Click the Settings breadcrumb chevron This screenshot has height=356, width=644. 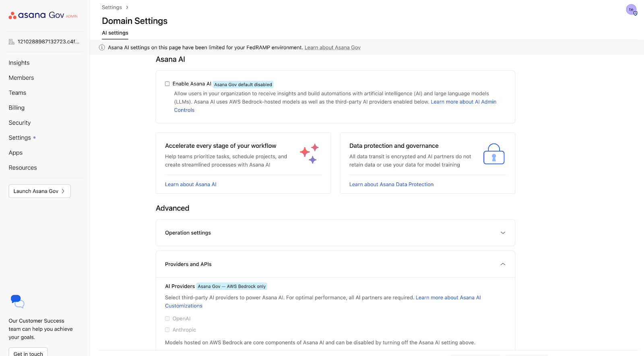(x=127, y=7)
